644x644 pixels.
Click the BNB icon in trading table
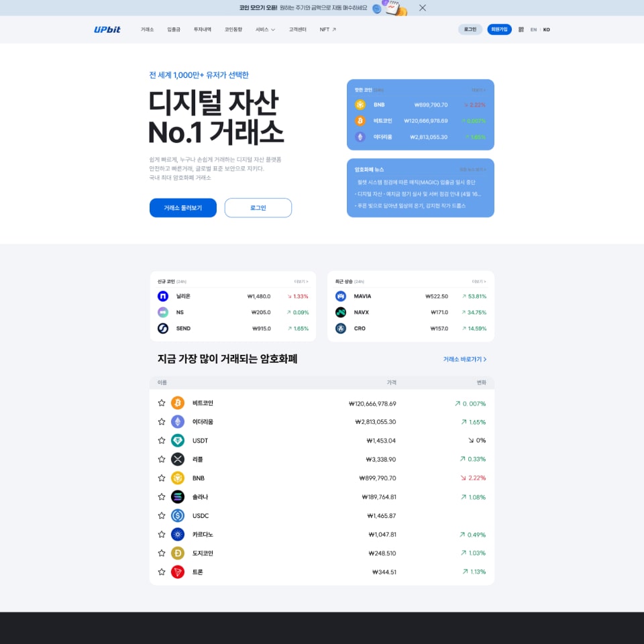coord(178,478)
